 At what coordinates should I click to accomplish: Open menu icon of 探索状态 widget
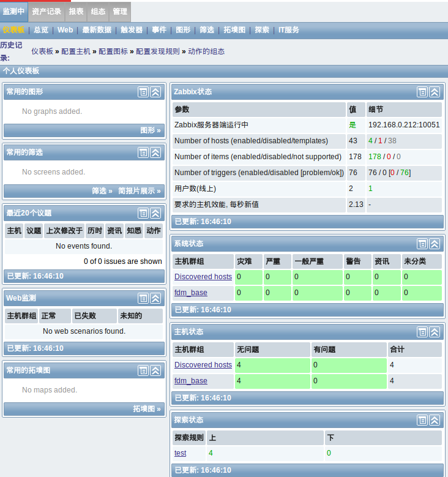[x=422, y=420]
